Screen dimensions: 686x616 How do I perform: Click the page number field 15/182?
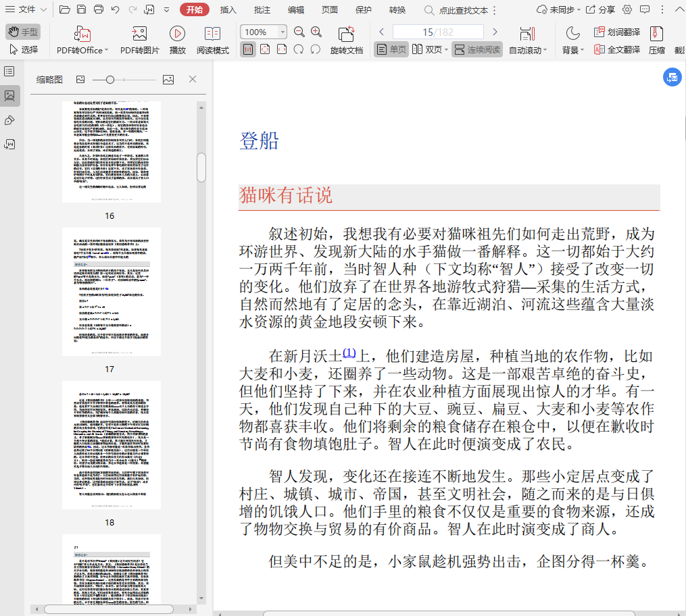pyautogui.click(x=438, y=32)
